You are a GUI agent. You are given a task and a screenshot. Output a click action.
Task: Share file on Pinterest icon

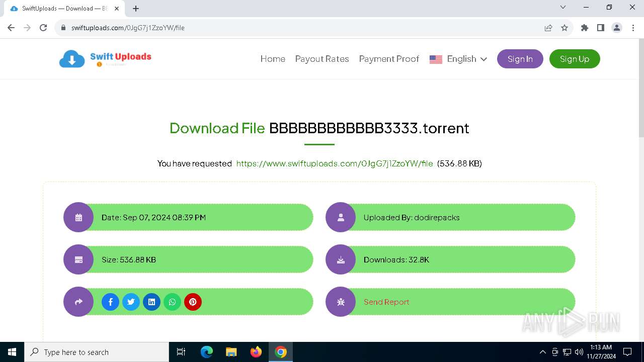193,302
